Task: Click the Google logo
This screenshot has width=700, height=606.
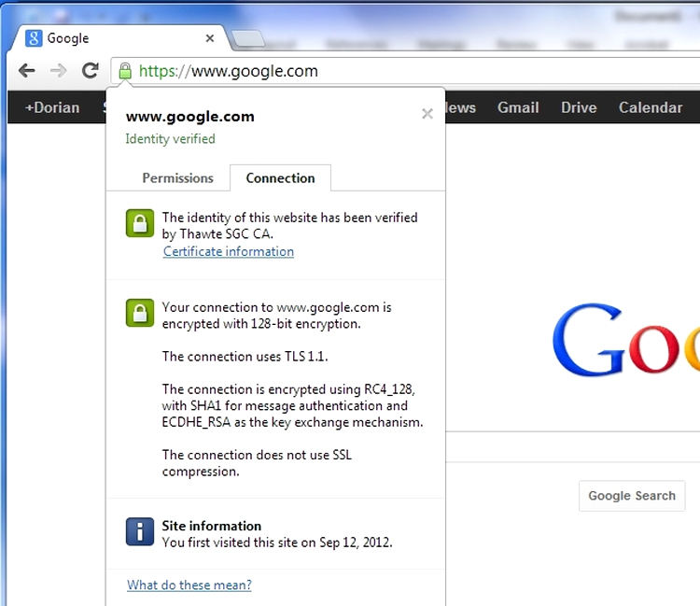Action: pos(626,339)
